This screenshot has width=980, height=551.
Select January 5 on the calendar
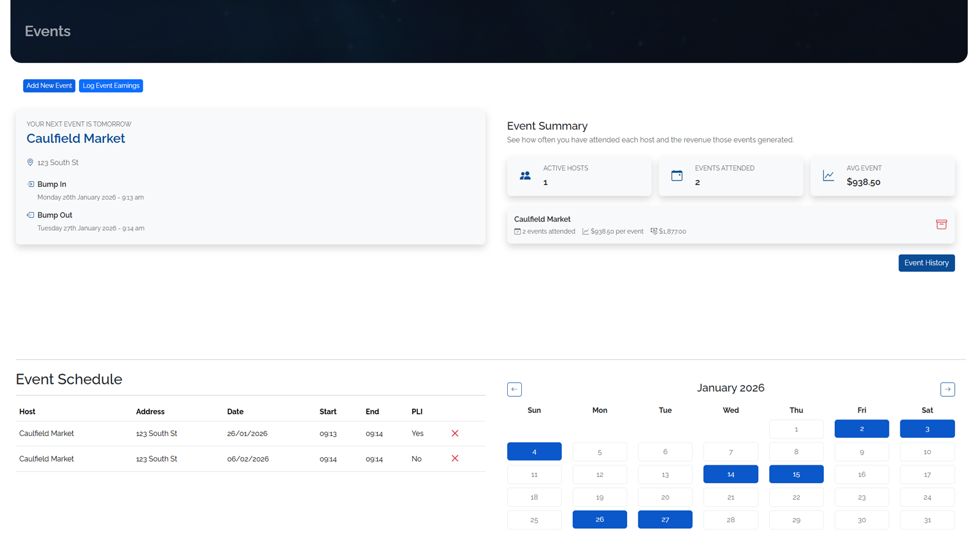(x=599, y=451)
